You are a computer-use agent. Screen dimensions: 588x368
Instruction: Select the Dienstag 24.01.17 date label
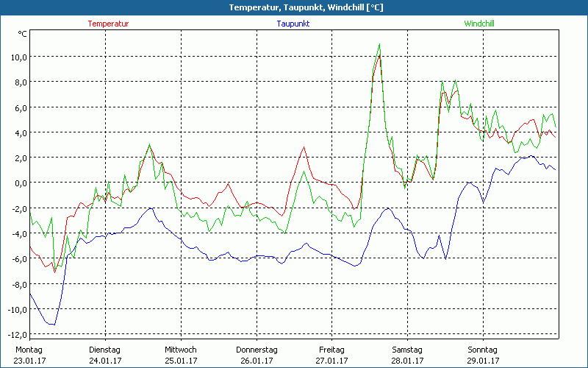point(104,355)
